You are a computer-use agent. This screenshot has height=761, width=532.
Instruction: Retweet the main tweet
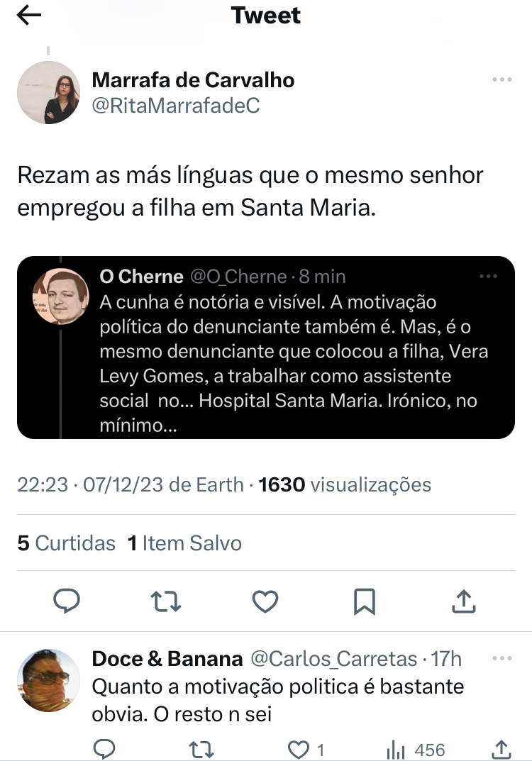pos(167,602)
